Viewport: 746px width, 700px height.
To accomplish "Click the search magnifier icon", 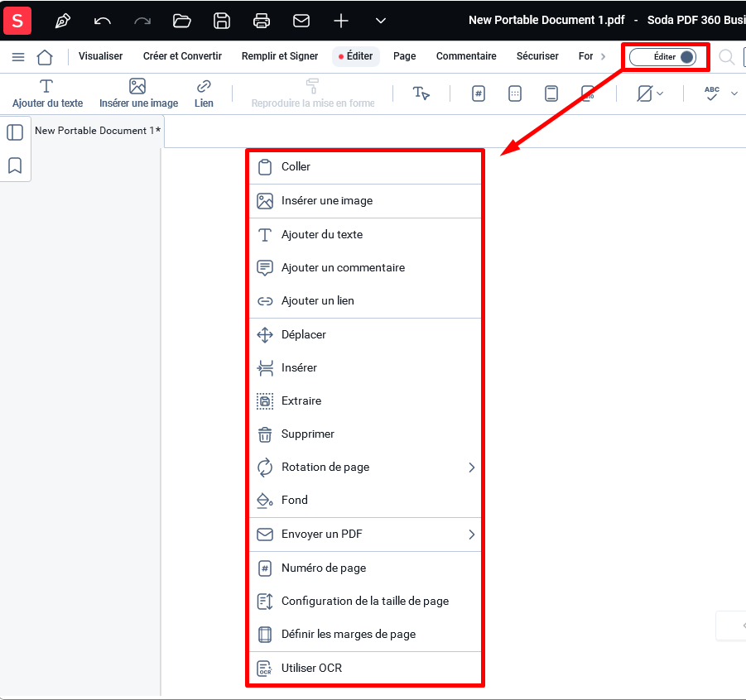I will click(x=726, y=57).
